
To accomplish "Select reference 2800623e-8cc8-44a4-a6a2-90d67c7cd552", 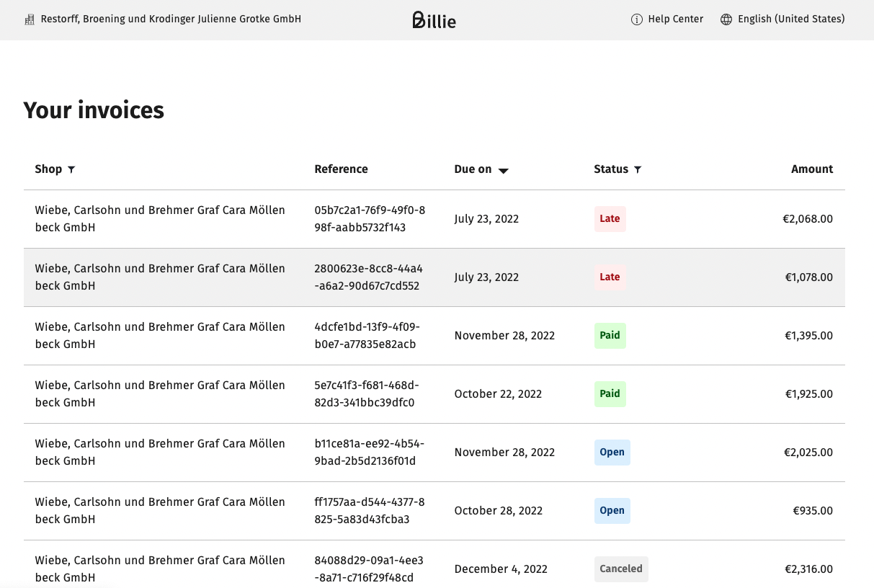I will (x=369, y=277).
